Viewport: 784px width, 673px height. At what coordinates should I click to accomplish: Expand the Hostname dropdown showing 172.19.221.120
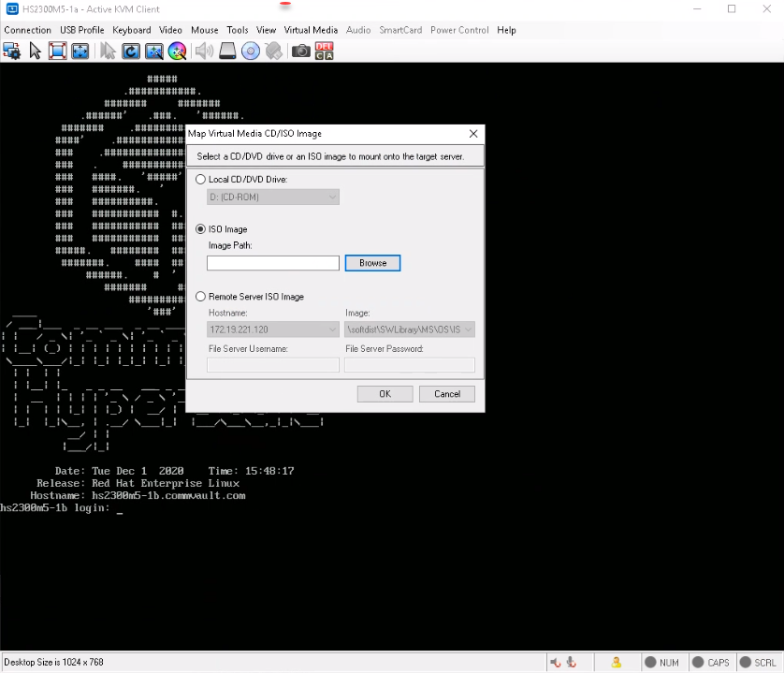click(332, 329)
